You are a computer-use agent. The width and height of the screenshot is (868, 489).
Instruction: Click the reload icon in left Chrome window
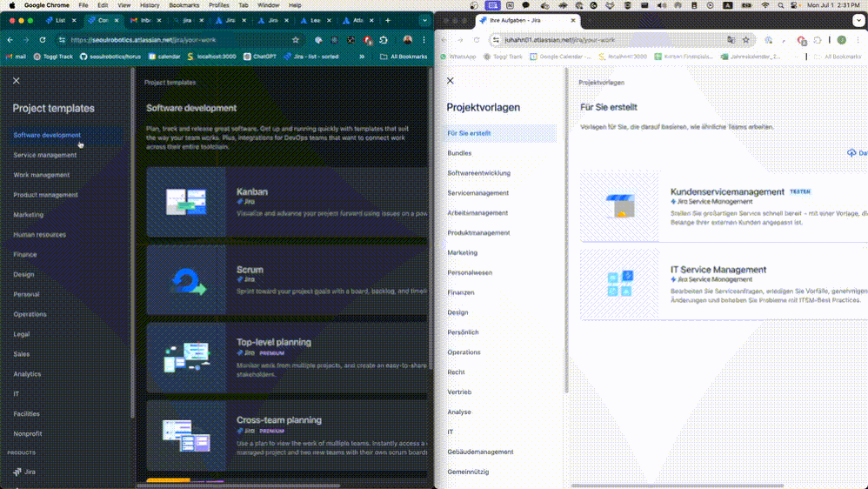[x=43, y=40]
